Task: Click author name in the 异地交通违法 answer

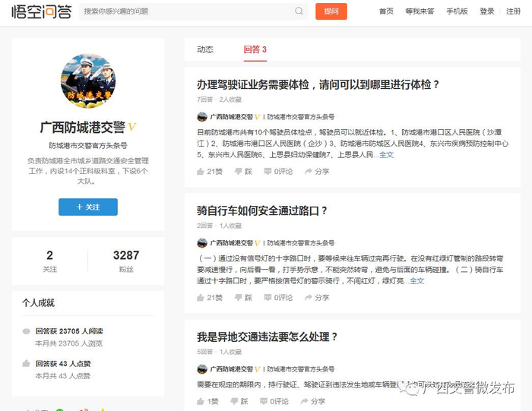Action: [231, 369]
